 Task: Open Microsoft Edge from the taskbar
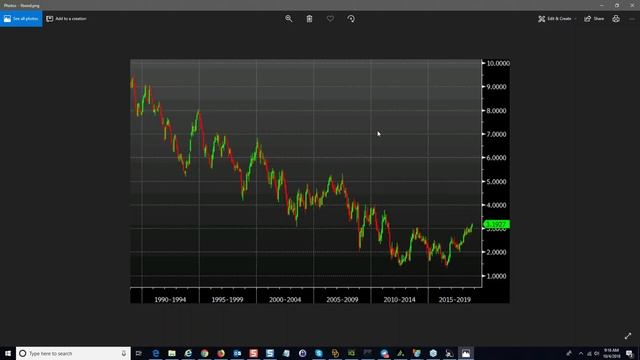click(x=156, y=353)
